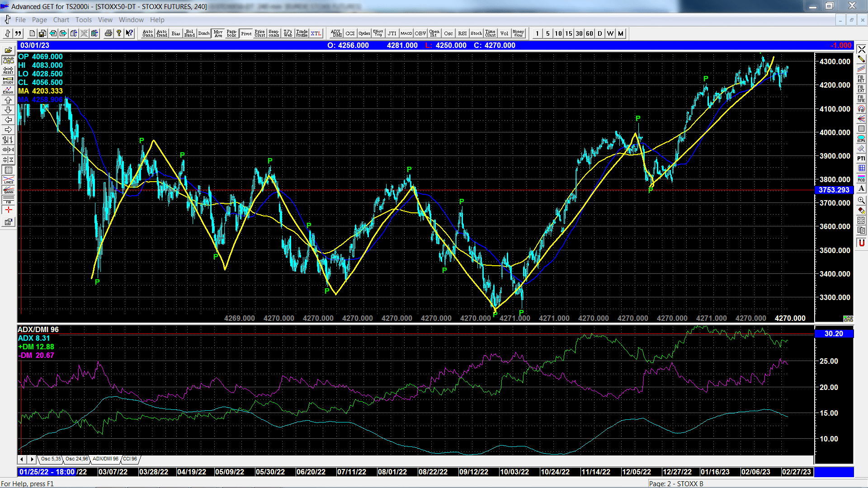This screenshot has height=488, width=868.
Task: Select the text annotation A tool
Action: click(x=861, y=188)
